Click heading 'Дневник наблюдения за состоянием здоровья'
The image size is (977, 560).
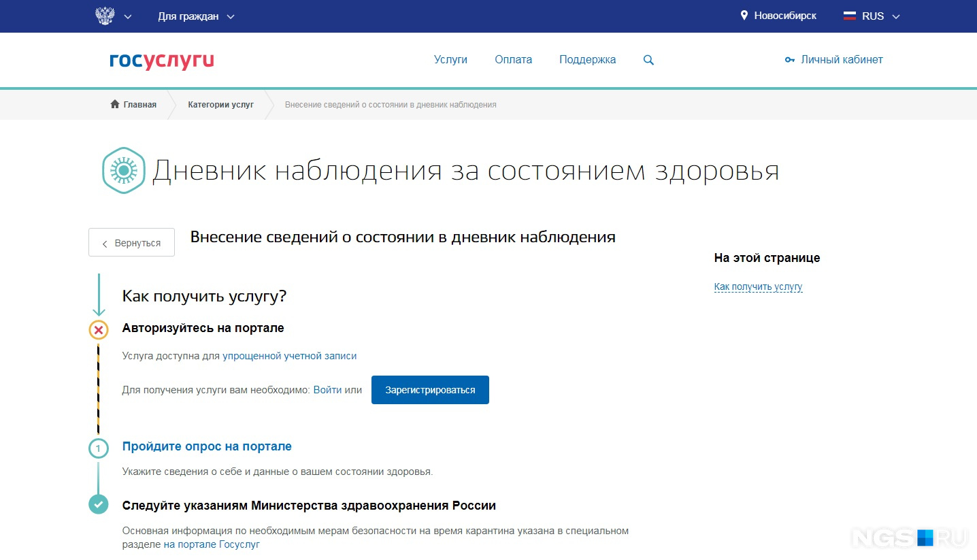coord(465,171)
